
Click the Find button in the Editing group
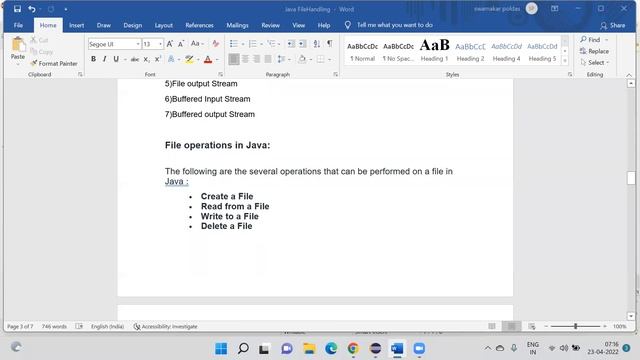[591, 40]
